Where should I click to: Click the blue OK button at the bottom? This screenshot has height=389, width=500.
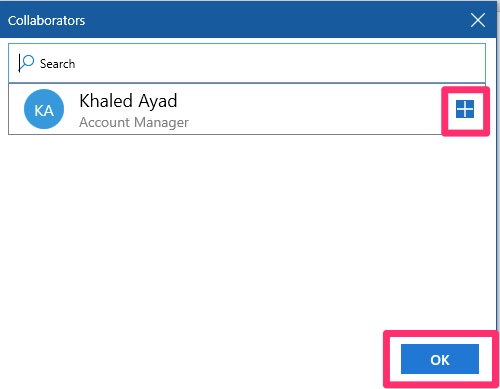tap(440, 359)
